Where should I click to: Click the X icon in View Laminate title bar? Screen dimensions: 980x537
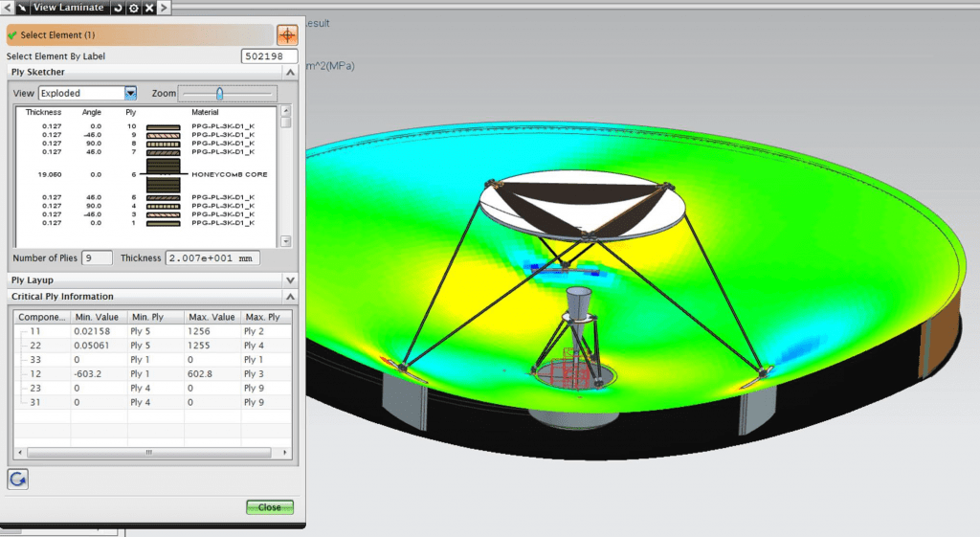[149, 8]
